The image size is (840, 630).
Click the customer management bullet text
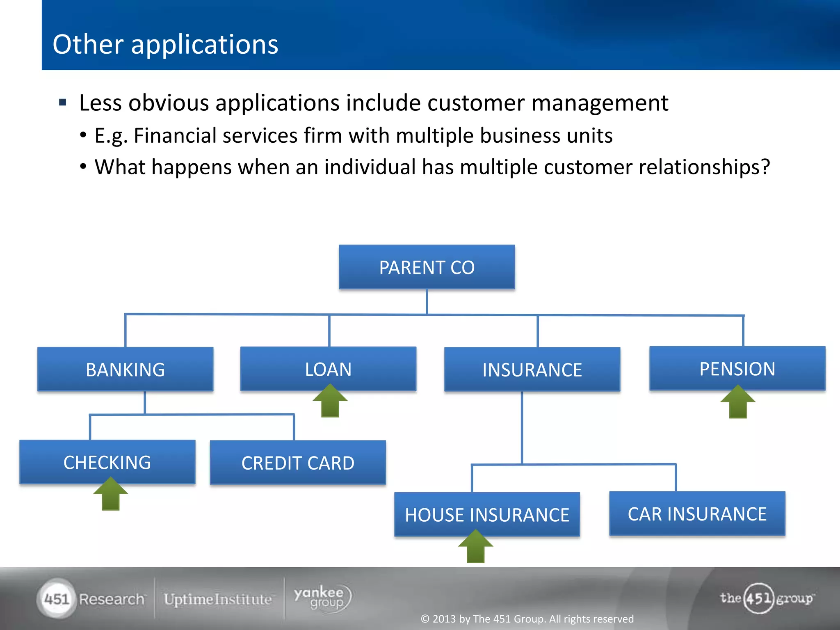pos(373,103)
